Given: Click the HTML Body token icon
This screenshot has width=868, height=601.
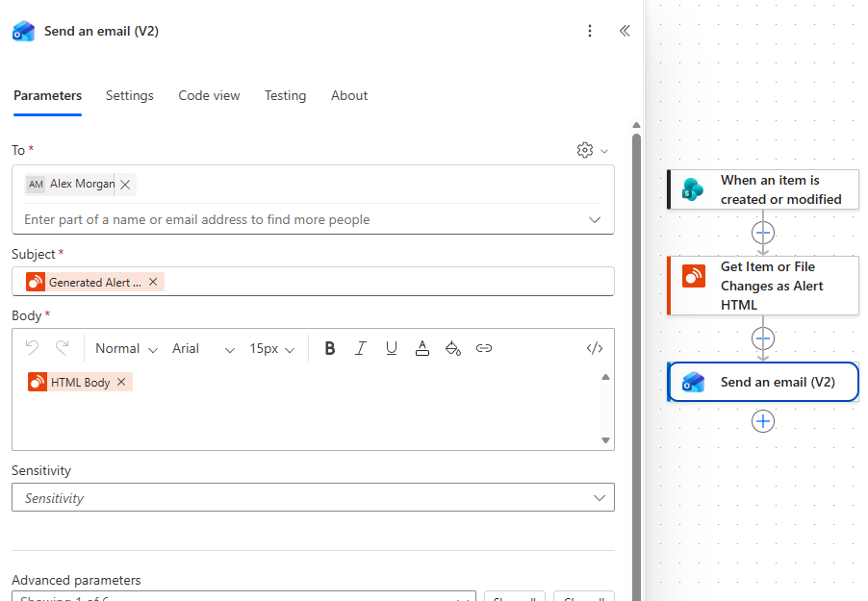Looking at the screenshot, I should click(38, 382).
